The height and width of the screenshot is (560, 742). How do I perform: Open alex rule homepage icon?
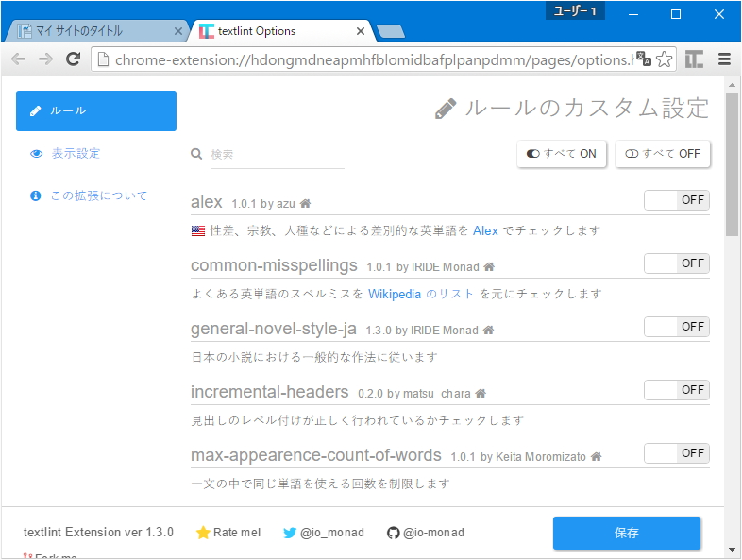tap(305, 204)
